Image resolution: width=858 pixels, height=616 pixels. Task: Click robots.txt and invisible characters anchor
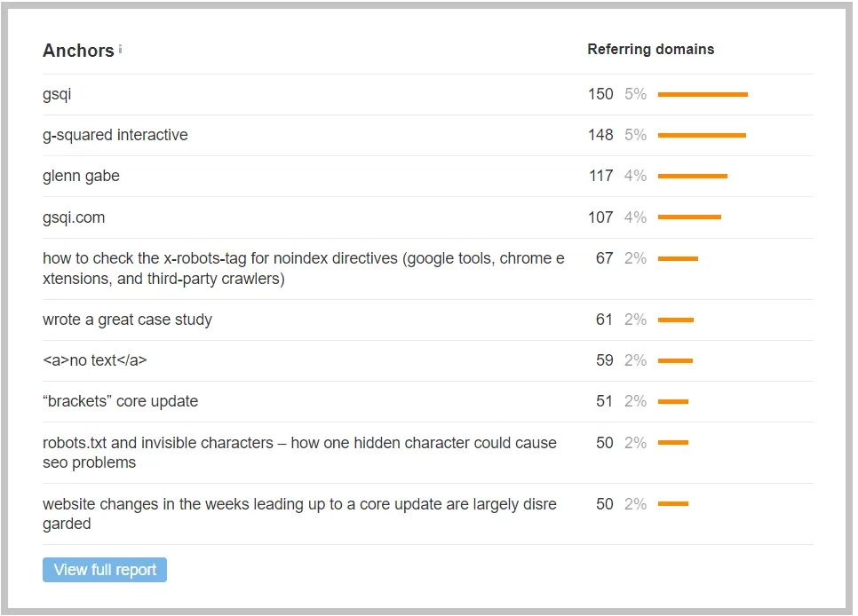[x=300, y=453]
